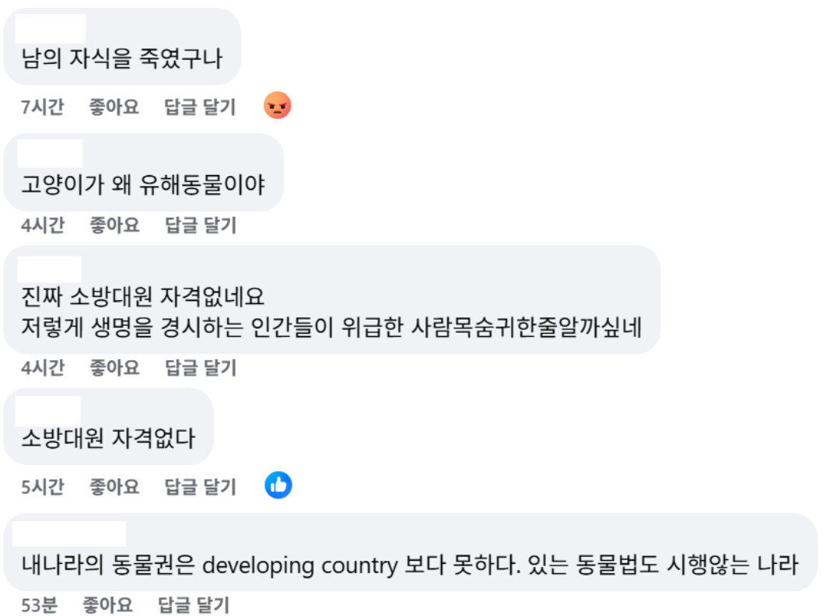
Task: Like the 'developing country' comment
Action: pos(107,604)
